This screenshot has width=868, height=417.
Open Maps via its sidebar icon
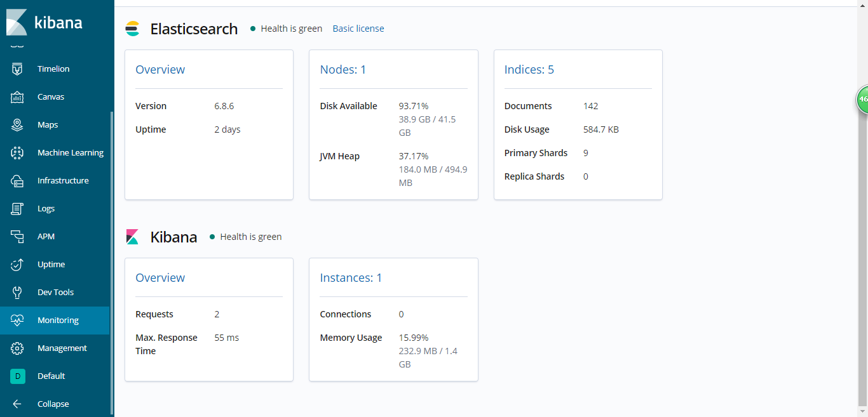point(17,125)
